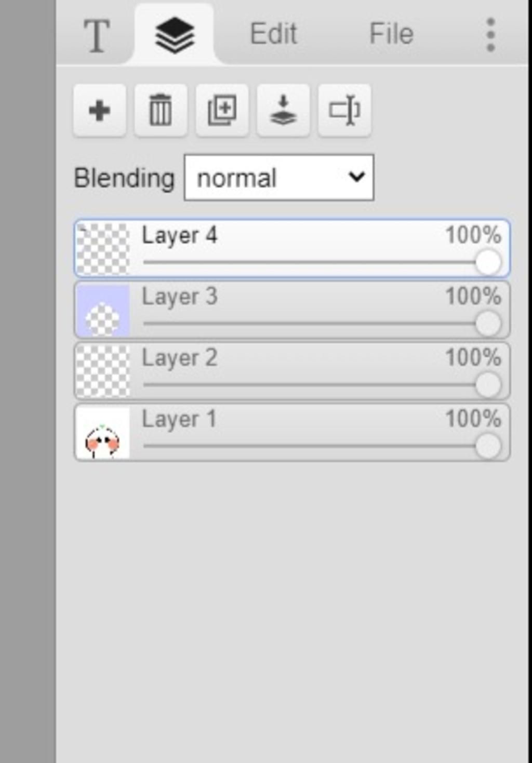Click the Layer 4 opacity slider handle
532x763 pixels.
pyautogui.click(x=488, y=262)
